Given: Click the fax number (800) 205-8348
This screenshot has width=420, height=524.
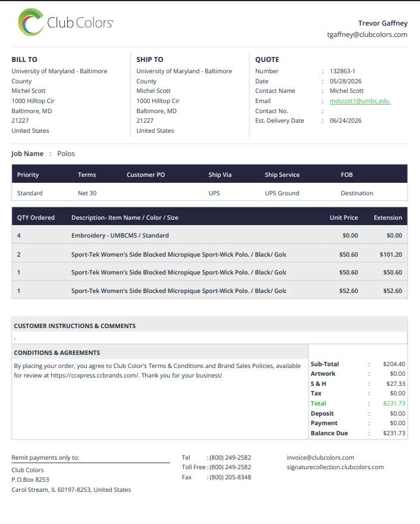Looking at the screenshot, I should pyautogui.click(x=230, y=477).
